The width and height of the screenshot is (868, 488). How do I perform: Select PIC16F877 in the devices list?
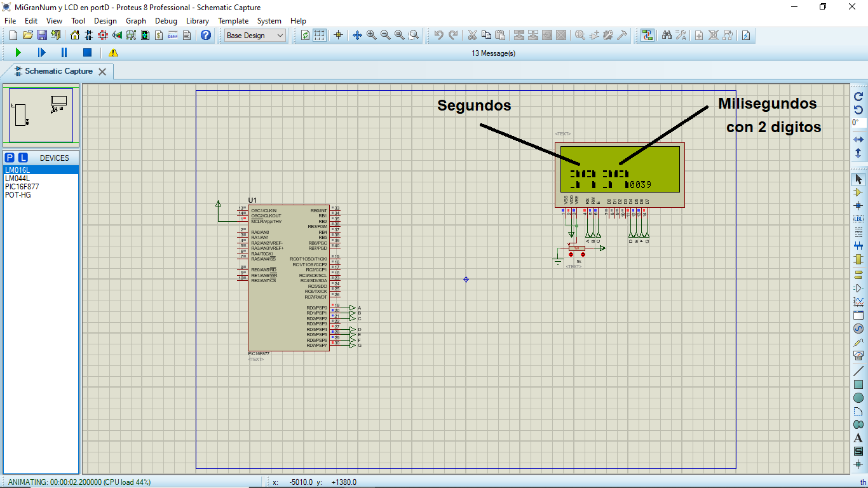pos(41,187)
